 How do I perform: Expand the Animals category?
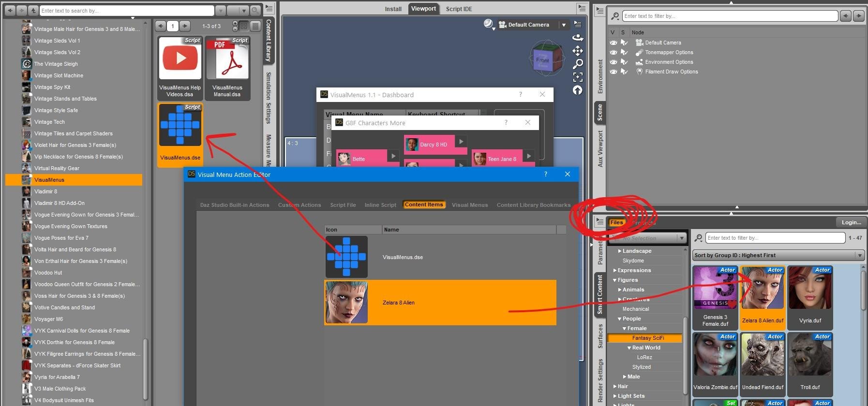click(x=620, y=290)
